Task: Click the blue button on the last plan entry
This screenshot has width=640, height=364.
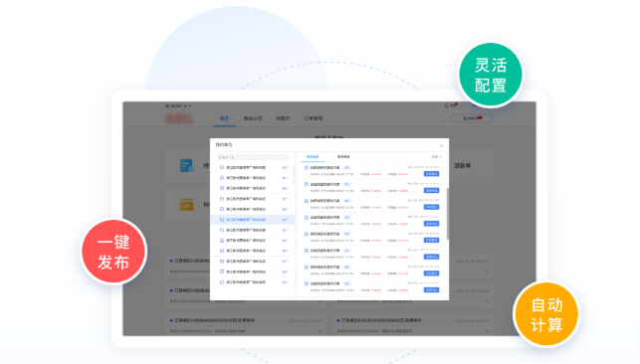Action: pyautogui.click(x=431, y=289)
